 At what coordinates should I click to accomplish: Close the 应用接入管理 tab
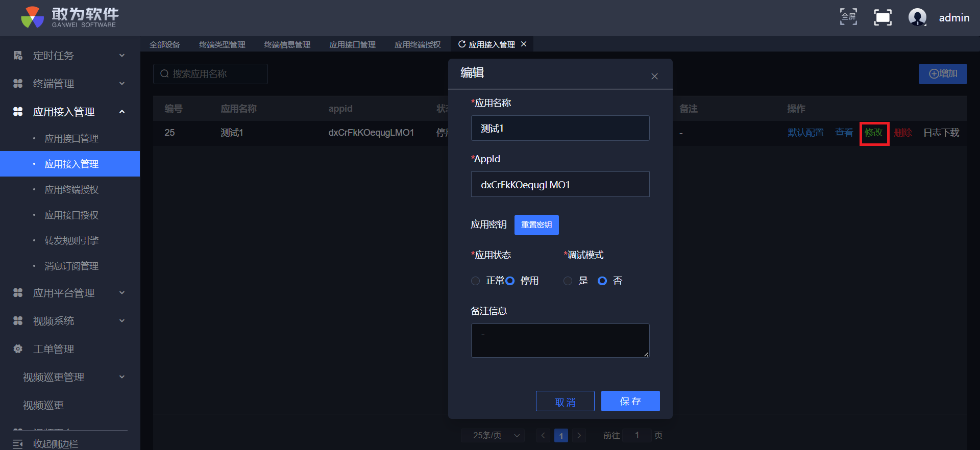click(x=524, y=44)
